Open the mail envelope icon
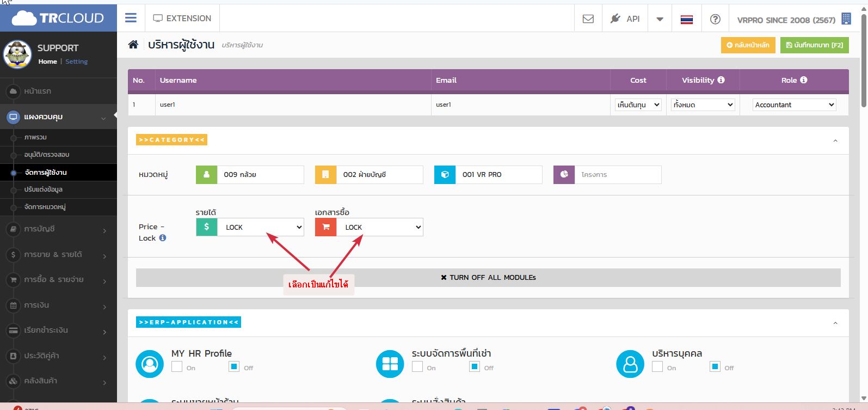The height and width of the screenshot is (410, 868). pyautogui.click(x=588, y=19)
